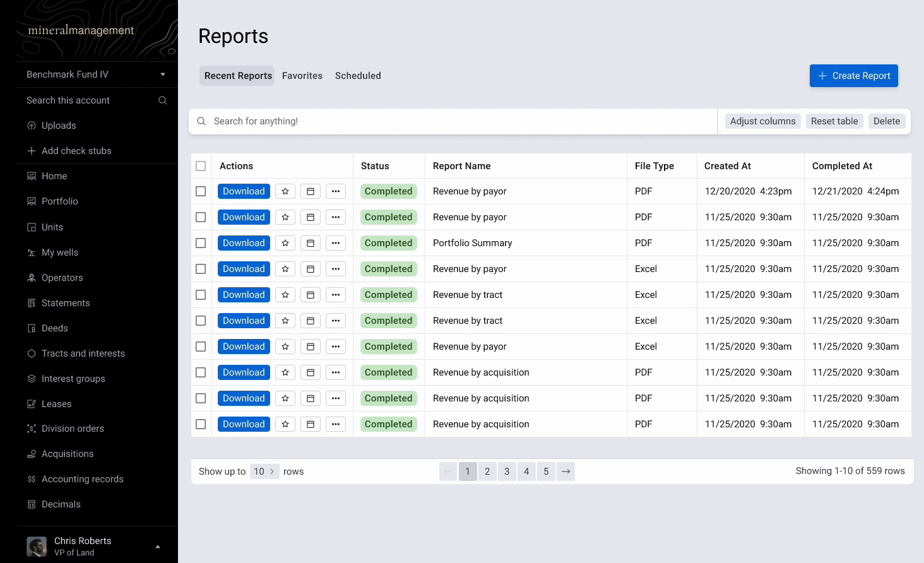Click the Search this account field

click(x=97, y=100)
